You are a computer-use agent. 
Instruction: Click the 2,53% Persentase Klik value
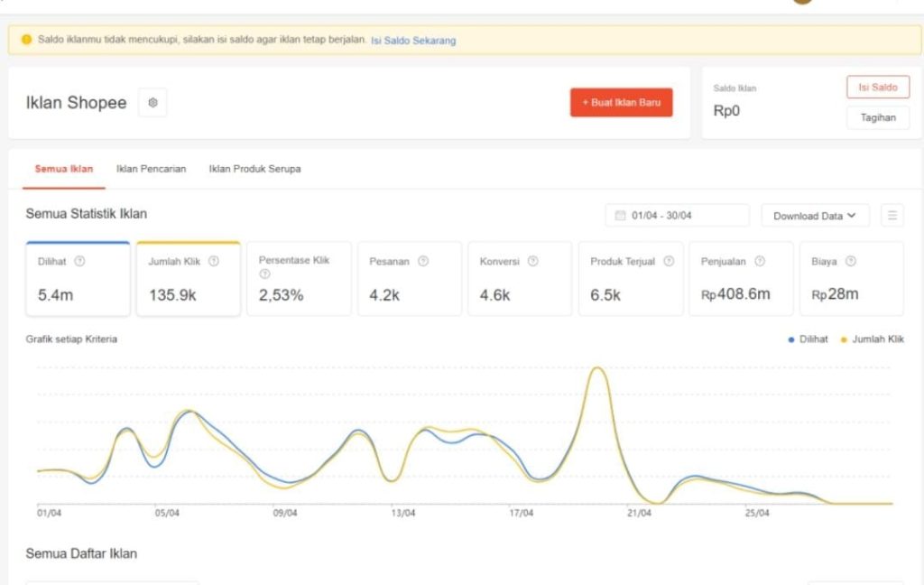(282, 295)
